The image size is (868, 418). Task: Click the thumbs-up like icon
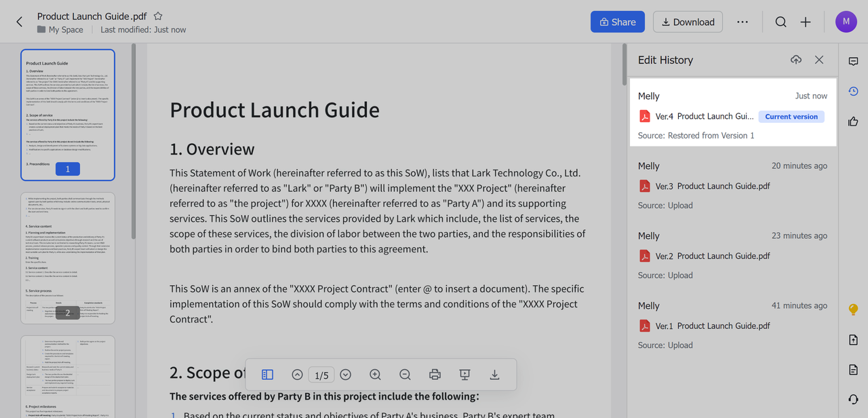(x=853, y=121)
